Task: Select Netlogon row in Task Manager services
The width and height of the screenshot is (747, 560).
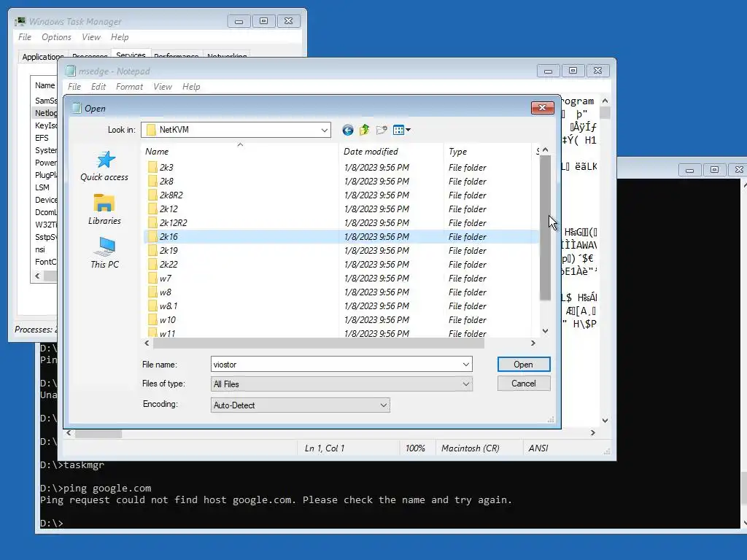Action: (45, 113)
